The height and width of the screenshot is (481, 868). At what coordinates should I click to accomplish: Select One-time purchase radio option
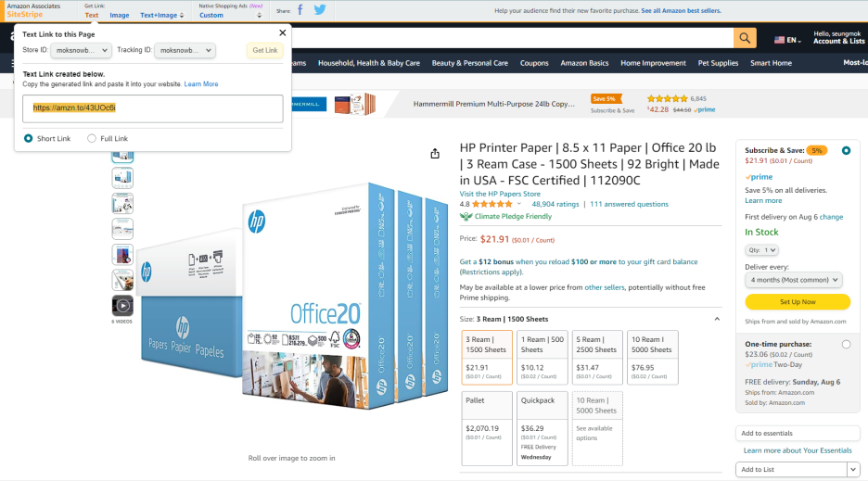(846, 344)
